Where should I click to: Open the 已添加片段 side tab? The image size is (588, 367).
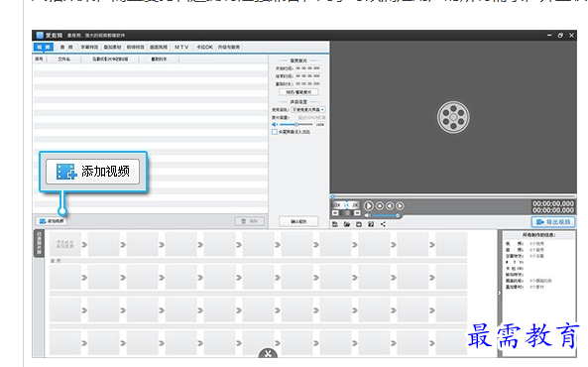[39, 244]
